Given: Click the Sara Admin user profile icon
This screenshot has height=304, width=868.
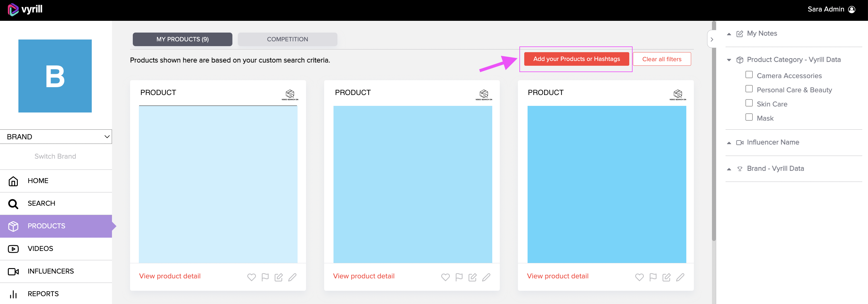Looking at the screenshot, I should tap(851, 9).
